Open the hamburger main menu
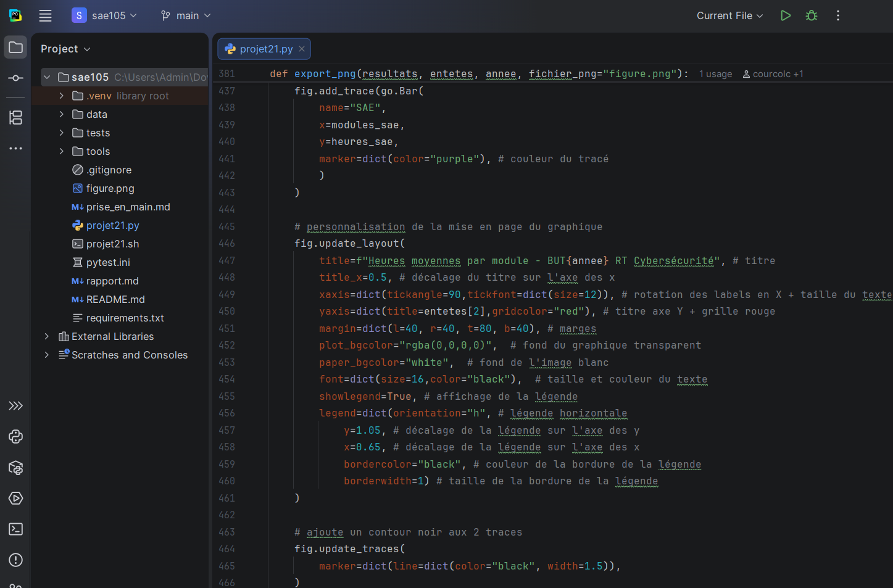This screenshot has width=893, height=588. pyautogui.click(x=45, y=15)
